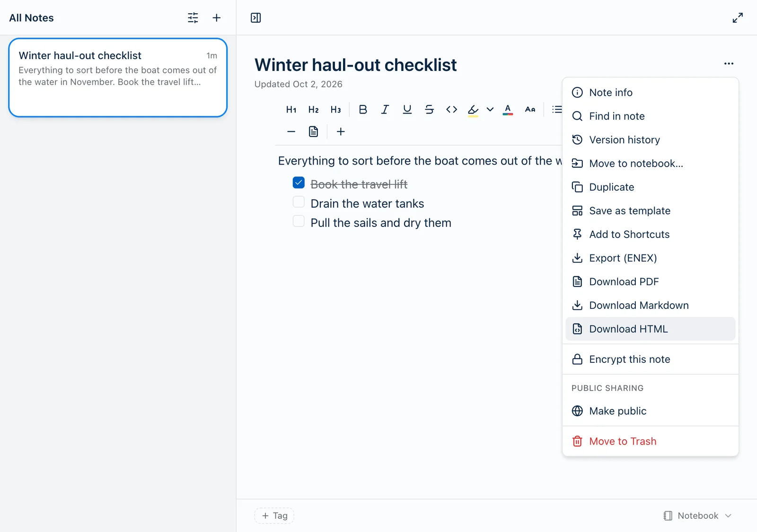Add note to Shortcuts
This screenshot has height=532, width=757.
point(650,235)
